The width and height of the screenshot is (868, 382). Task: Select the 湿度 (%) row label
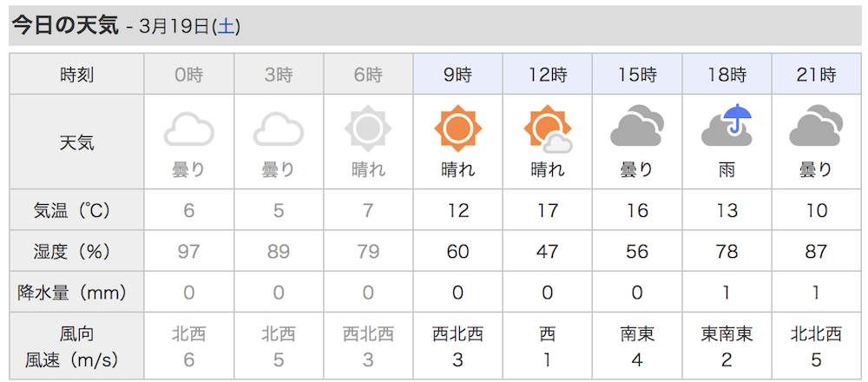[77, 252]
